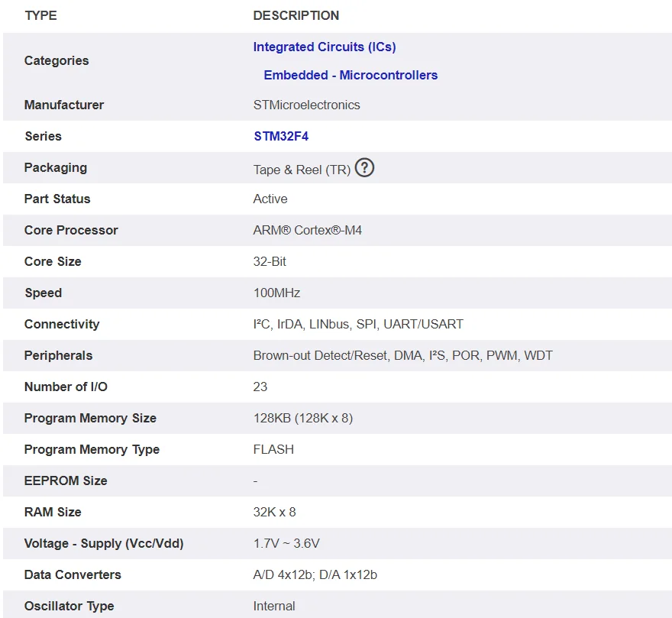Click the 100MHz speed value
The width and height of the screenshot is (672, 618).
[276, 293]
